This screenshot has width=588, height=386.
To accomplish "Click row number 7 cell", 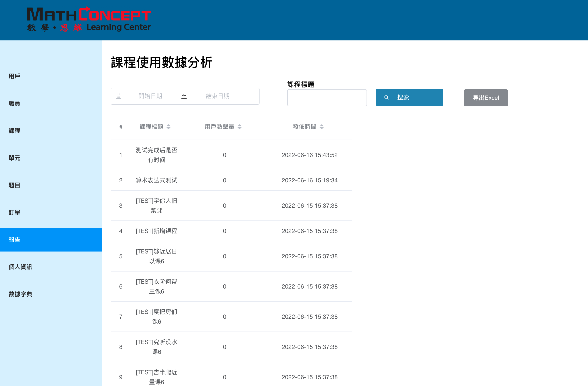I will coord(121,317).
